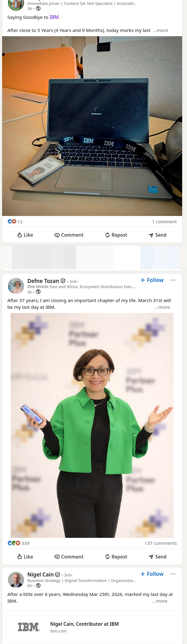Like Defne Tozan's post
The width and height of the screenshot is (187, 644).
point(25,557)
